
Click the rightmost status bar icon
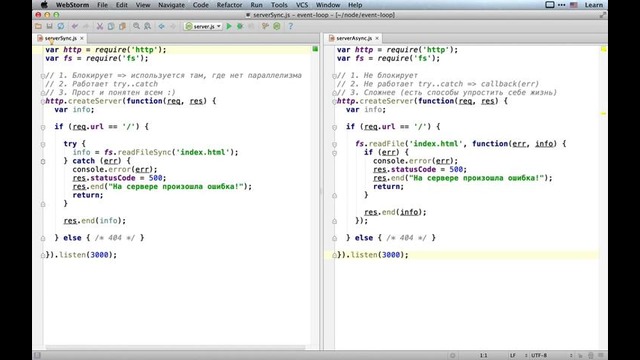(x=601, y=356)
